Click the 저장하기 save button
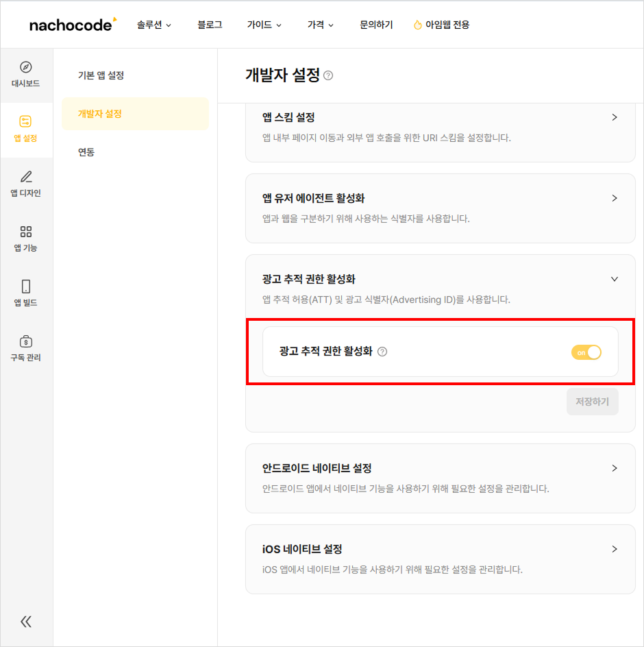Image resolution: width=644 pixels, height=647 pixels. click(592, 402)
